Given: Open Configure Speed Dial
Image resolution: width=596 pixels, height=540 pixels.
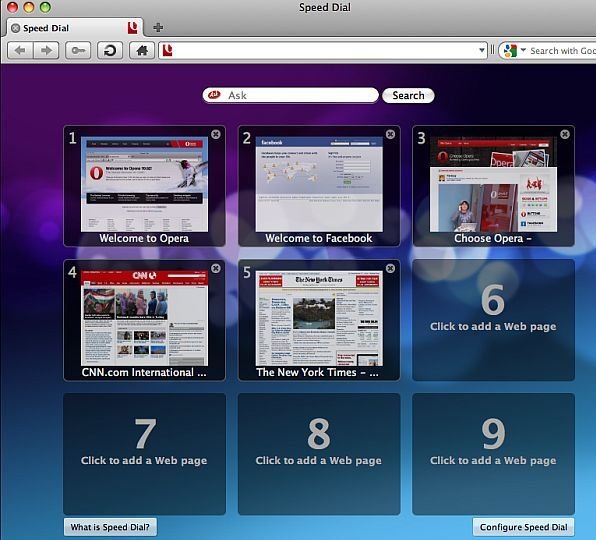Looking at the screenshot, I should click(x=523, y=527).
